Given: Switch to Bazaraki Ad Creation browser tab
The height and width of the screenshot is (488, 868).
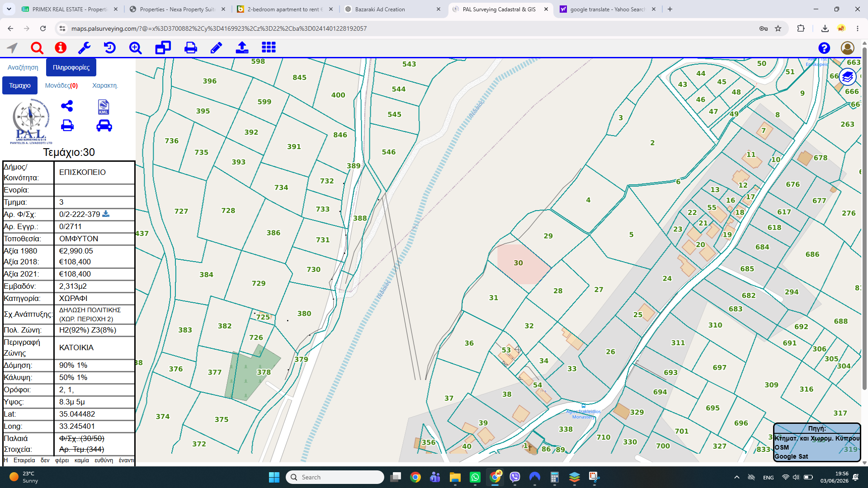Looking at the screenshot, I should [393, 9].
